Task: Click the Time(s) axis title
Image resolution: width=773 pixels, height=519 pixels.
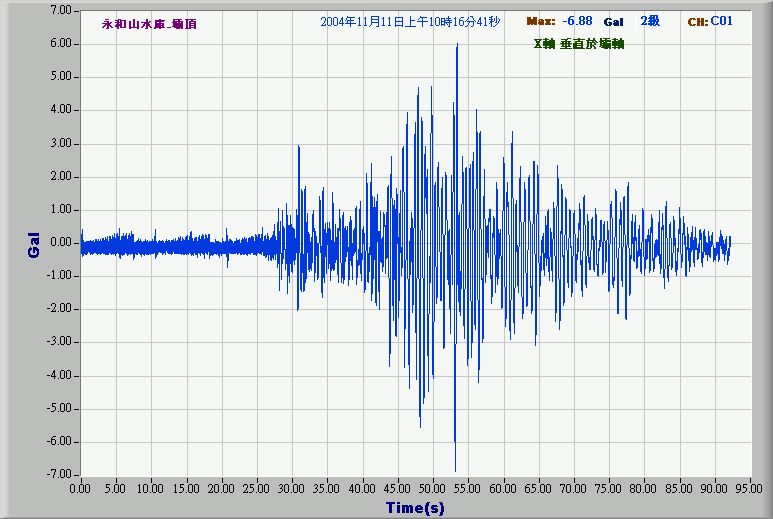Action: pos(415,508)
